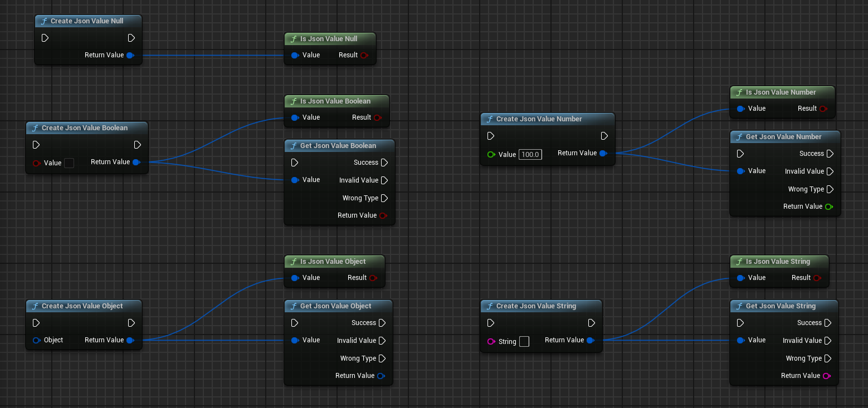
Task: Click exec output pin of Create Json Value Number
Action: [604, 136]
